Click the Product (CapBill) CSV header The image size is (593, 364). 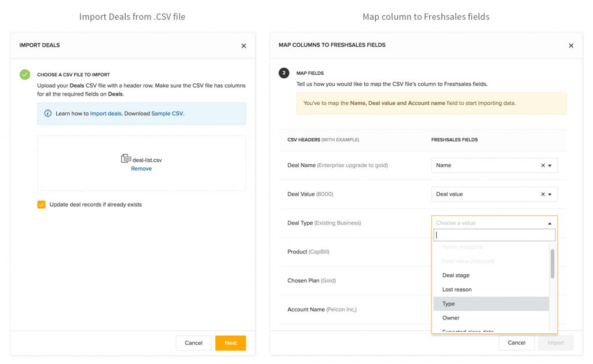point(308,252)
